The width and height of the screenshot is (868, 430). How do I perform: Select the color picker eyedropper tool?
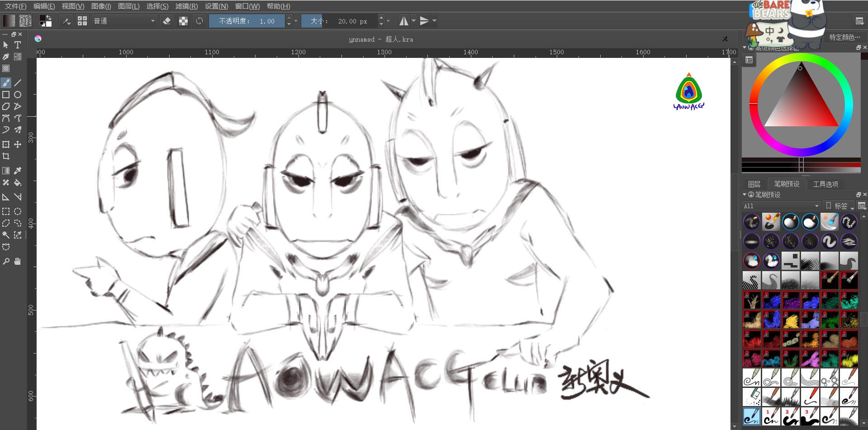coord(18,171)
